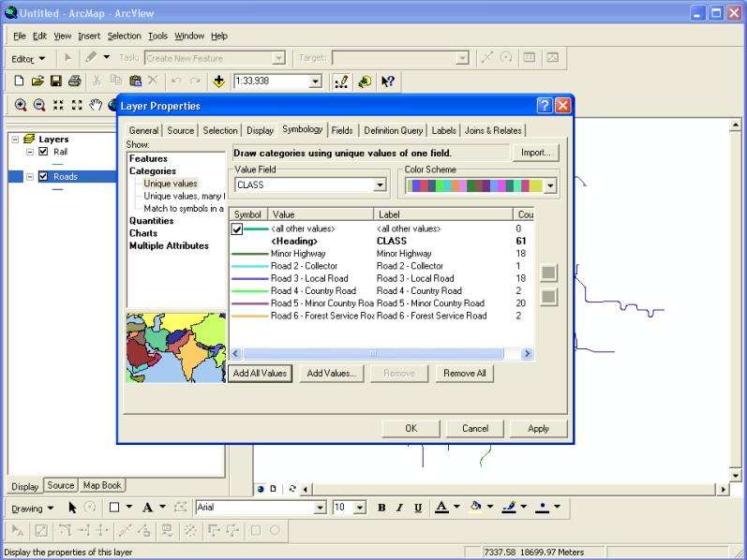Click the What's This help icon
Image resolution: width=747 pixels, height=560 pixels.
[388, 81]
